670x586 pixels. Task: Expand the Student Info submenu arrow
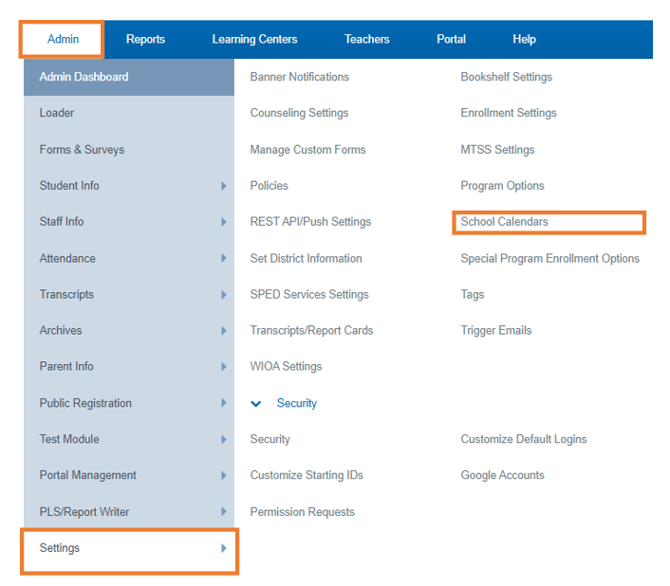[223, 186]
